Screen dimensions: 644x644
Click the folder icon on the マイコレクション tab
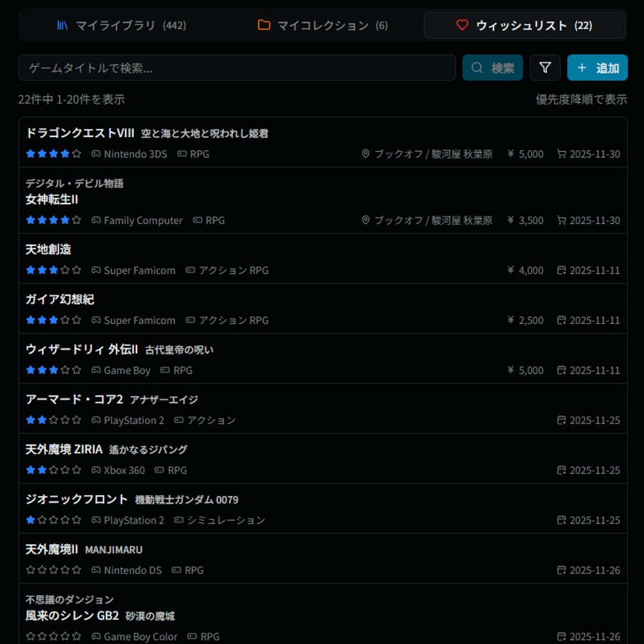pyautogui.click(x=263, y=25)
